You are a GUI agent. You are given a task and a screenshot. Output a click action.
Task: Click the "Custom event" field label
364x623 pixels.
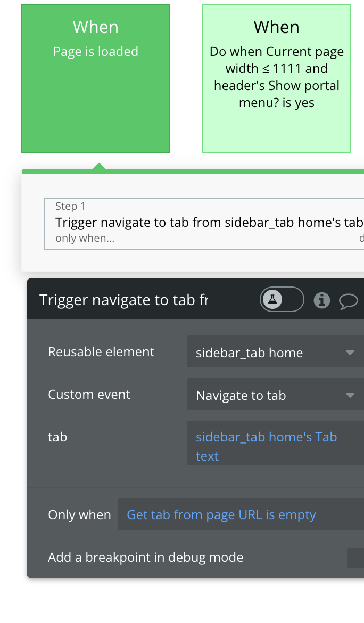pyautogui.click(x=89, y=395)
